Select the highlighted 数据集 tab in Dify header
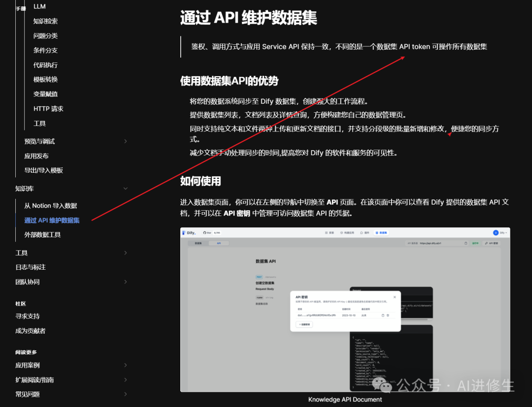The width and height of the screenshot is (532, 407). [381, 233]
